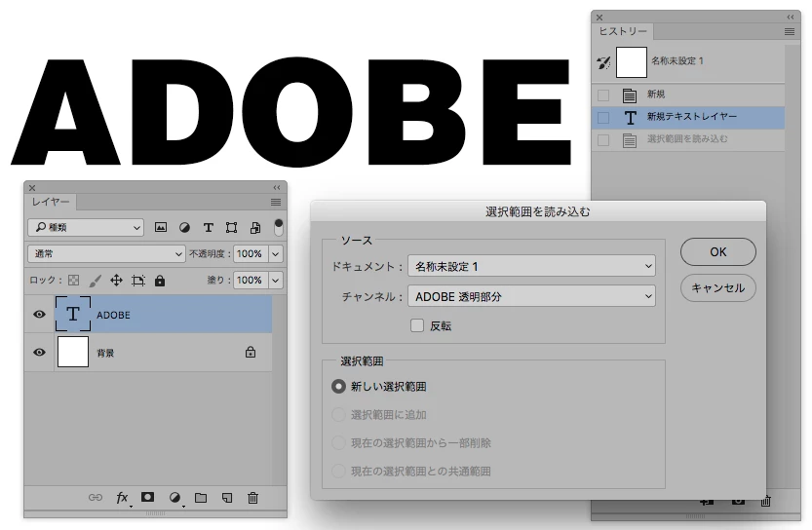Click the OK button
This screenshot has width=812, height=530.
tap(717, 251)
